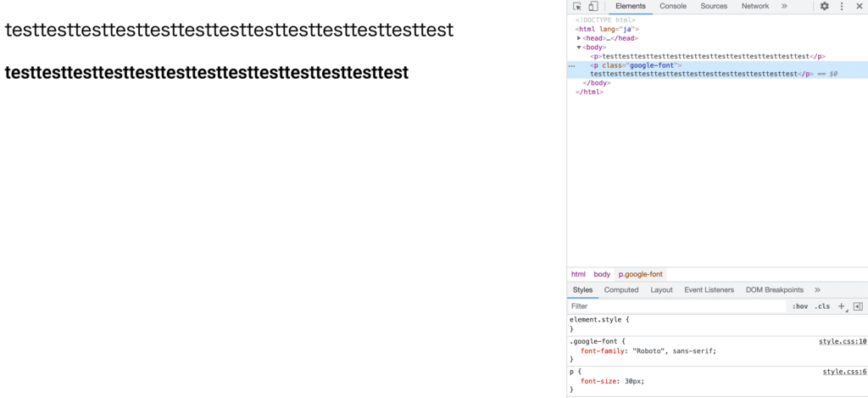
Task: Open the Computed pane tab
Action: click(621, 290)
